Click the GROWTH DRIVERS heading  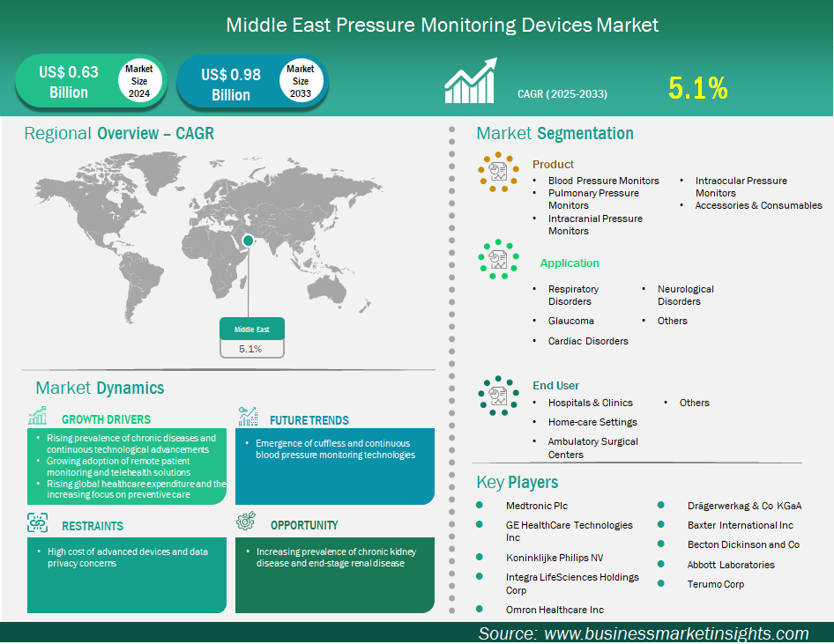pos(106,419)
